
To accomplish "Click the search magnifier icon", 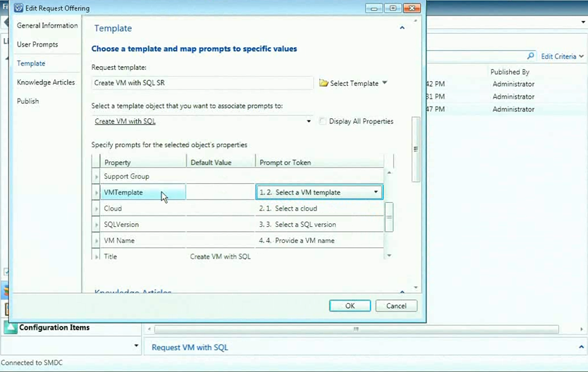I will [531, 56].
